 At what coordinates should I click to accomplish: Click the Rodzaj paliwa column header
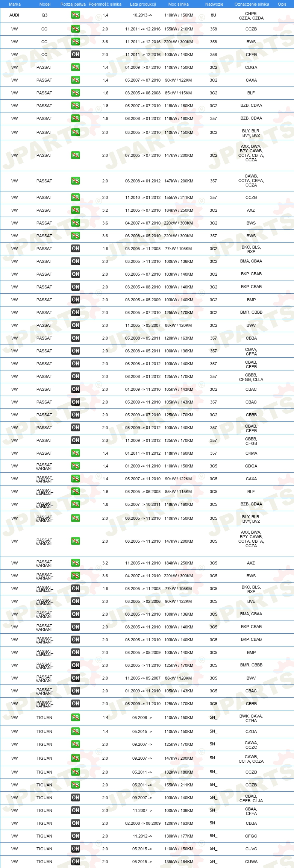pyautogui.click(x=73, y=4)
